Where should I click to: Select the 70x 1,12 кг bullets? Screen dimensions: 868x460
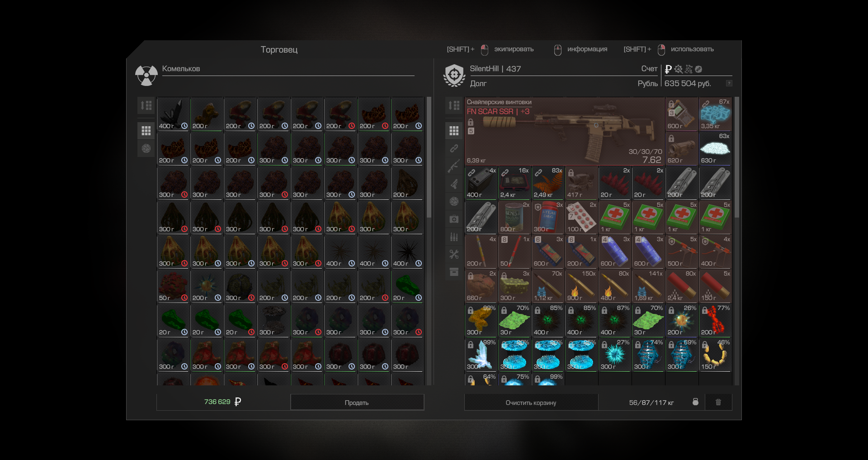click(548, 286)
